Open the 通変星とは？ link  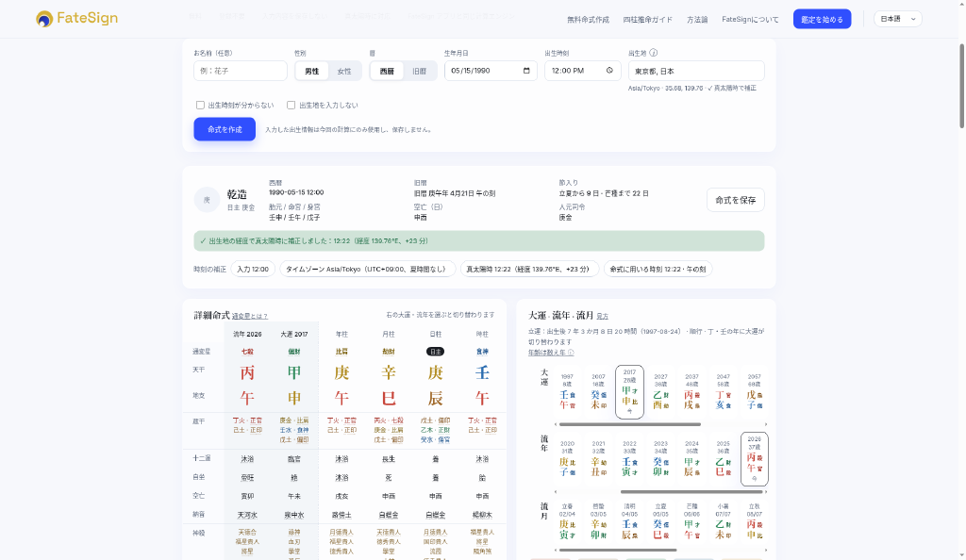coord(249,317)
